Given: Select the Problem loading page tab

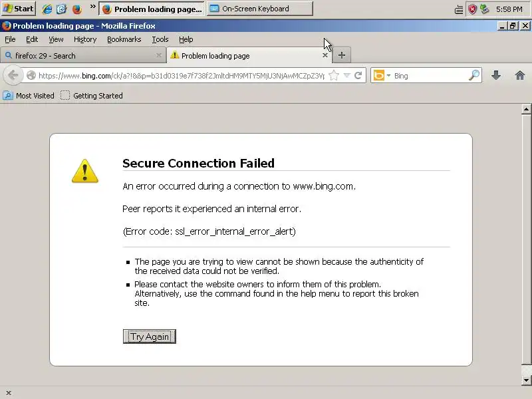Looking at the screenshot, I should click(x=249, y=55).
